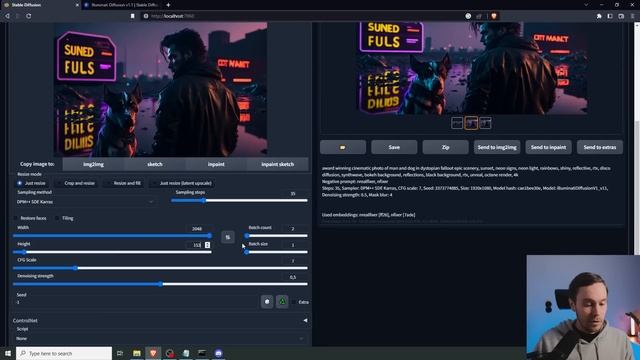Screen dimensions: 640x360
Task: Click the Zip button
Action: pos(446,147)
